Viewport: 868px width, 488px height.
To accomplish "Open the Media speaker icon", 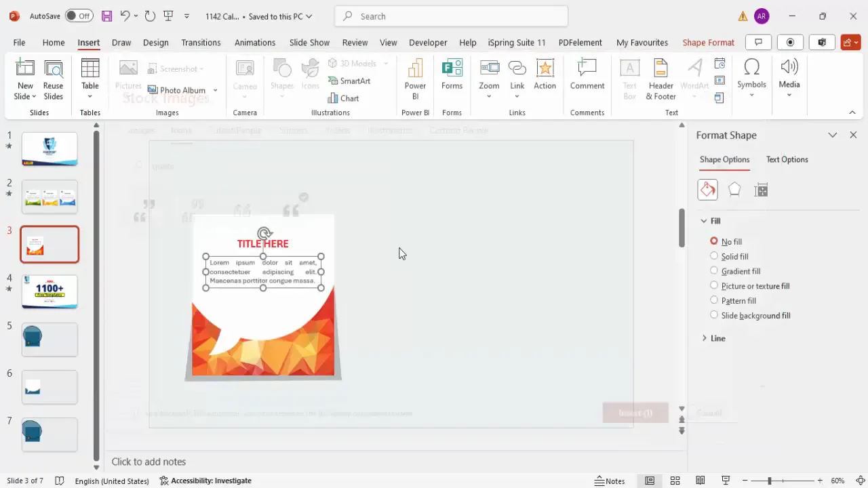I will [x=789, y=67].
